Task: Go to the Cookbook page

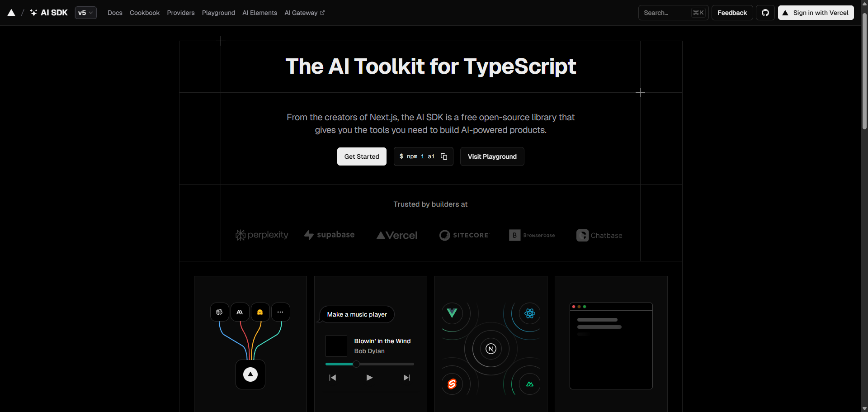Action: click(x=144, y=13)
